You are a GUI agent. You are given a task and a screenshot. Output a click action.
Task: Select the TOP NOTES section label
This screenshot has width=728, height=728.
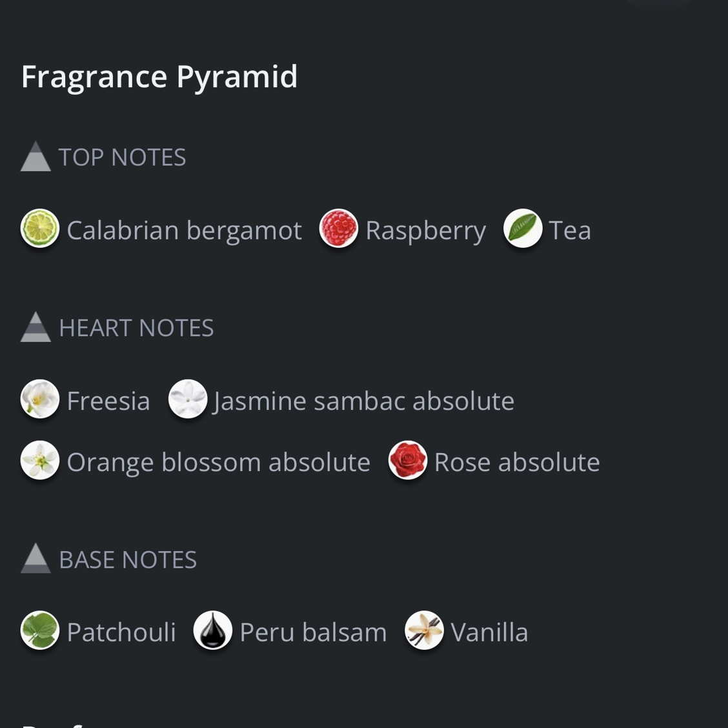point(122,157)
